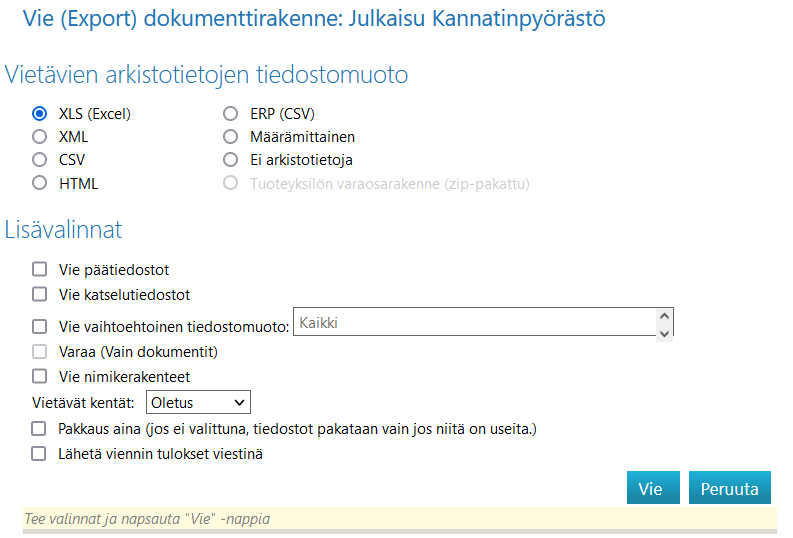The height and width of the screenshot is (538, 793).
Task: Choose the Määrämittainen format option
Action: pos(230,137)
